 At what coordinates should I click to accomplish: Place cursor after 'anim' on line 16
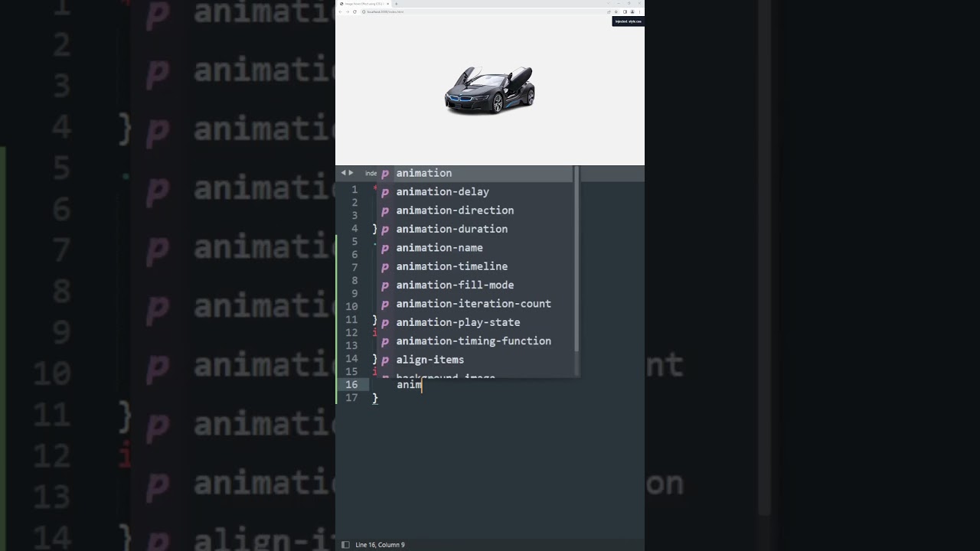pyautogui.click(x=422, y=385)
